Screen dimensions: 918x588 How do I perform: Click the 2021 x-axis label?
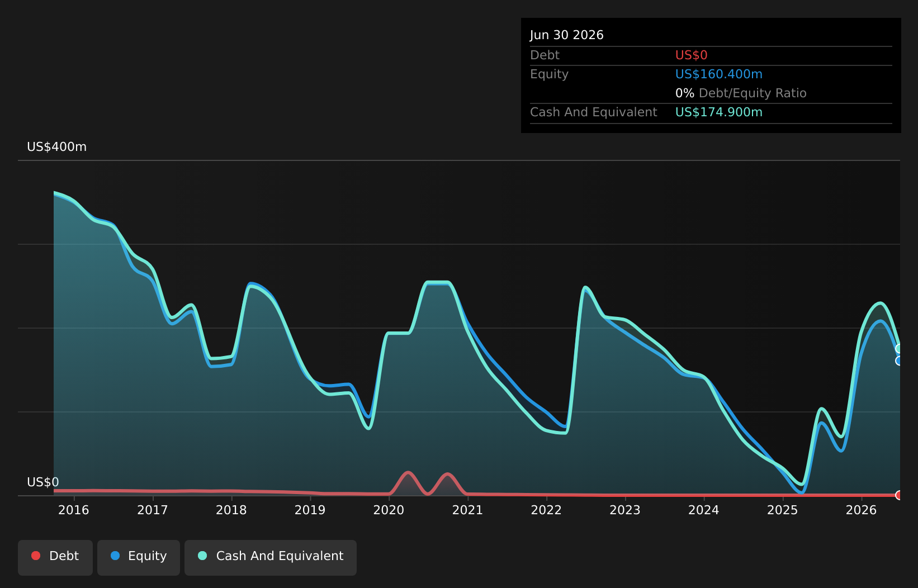467,510
